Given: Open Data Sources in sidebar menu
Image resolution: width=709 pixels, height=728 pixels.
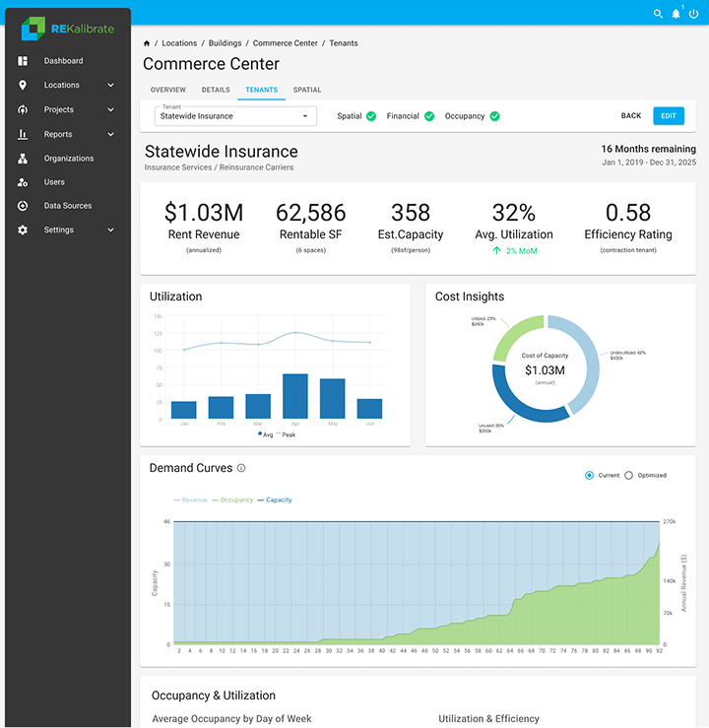Looking at the screenshot, I should 68,206.
